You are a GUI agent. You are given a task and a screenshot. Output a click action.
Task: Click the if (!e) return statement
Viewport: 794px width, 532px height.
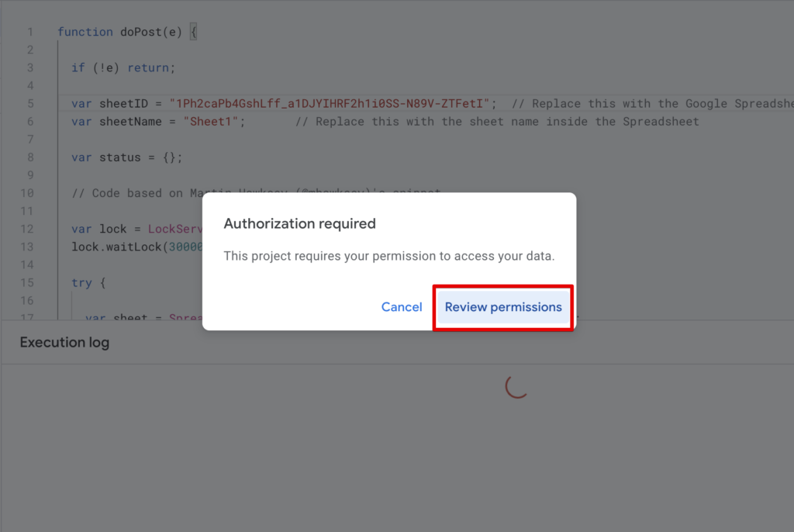[x=123, y=67]
